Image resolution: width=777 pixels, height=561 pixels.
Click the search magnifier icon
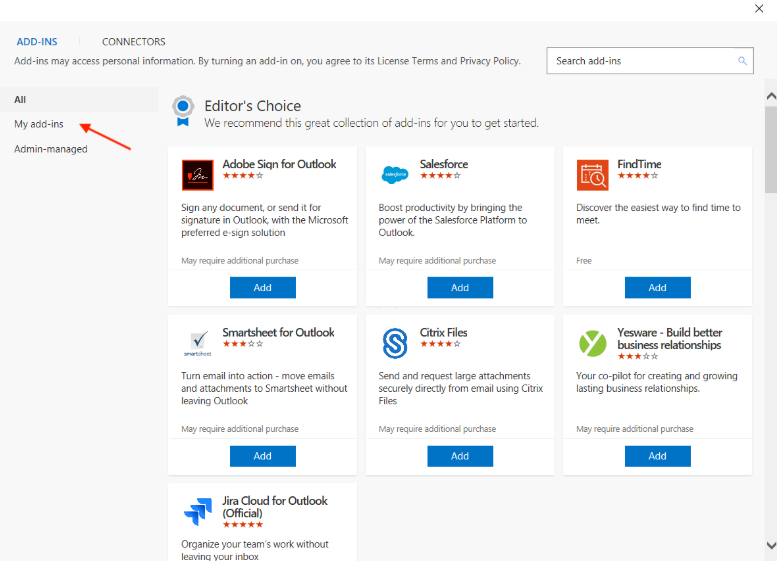(x=742, y=61)
